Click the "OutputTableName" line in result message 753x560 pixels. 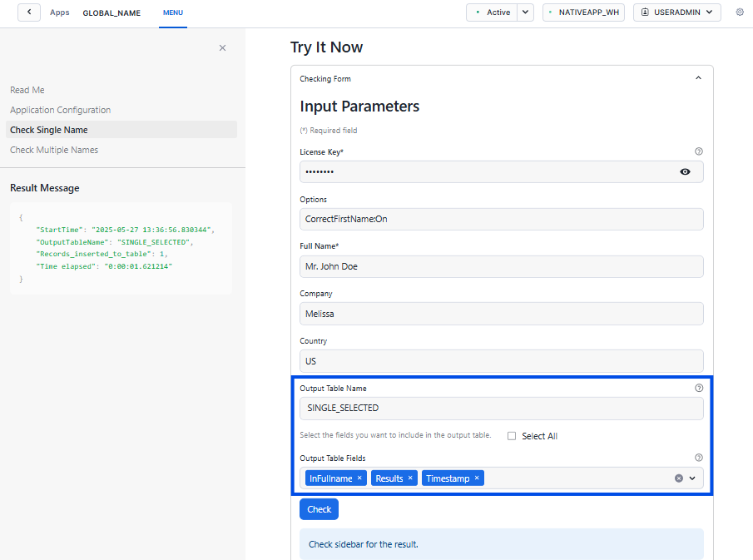(114, 242)
